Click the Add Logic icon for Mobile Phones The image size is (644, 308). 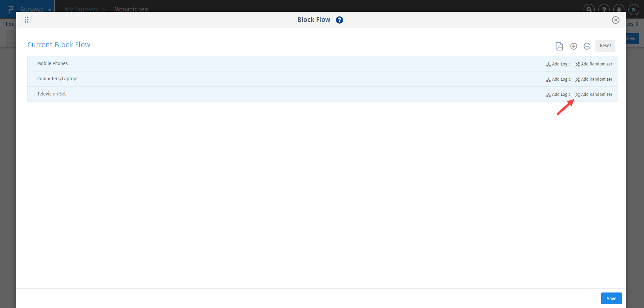click(548, 64)
